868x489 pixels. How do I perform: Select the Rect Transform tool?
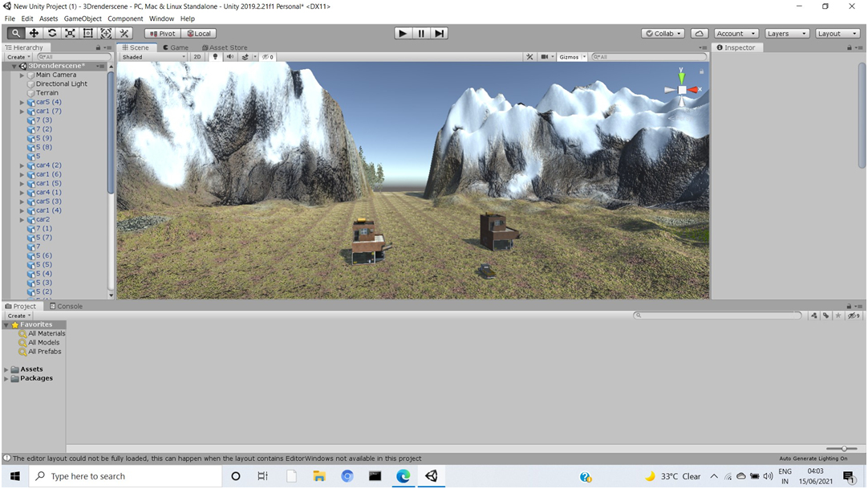pos(87,33)
